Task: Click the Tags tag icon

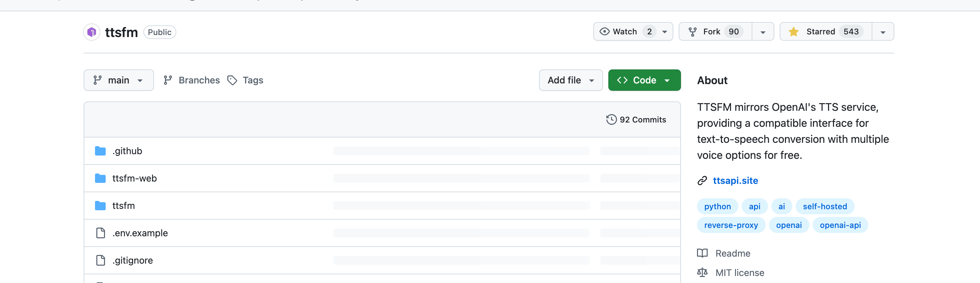Action: [232, 80]
